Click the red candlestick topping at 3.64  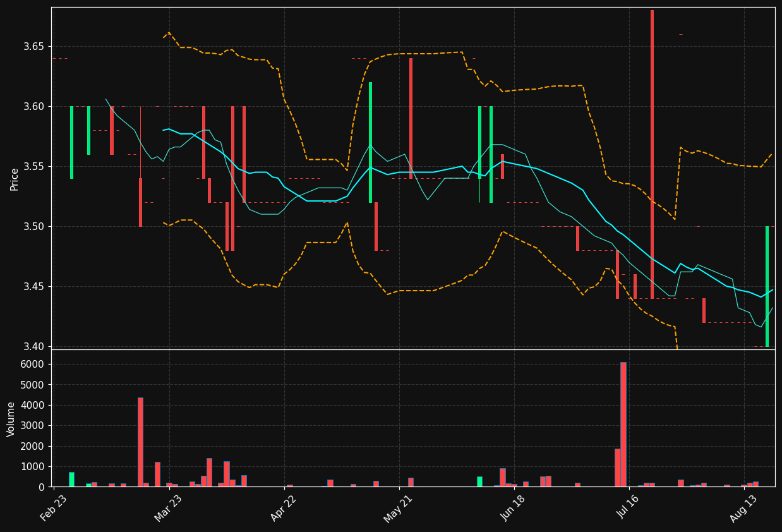click(411, 119)
